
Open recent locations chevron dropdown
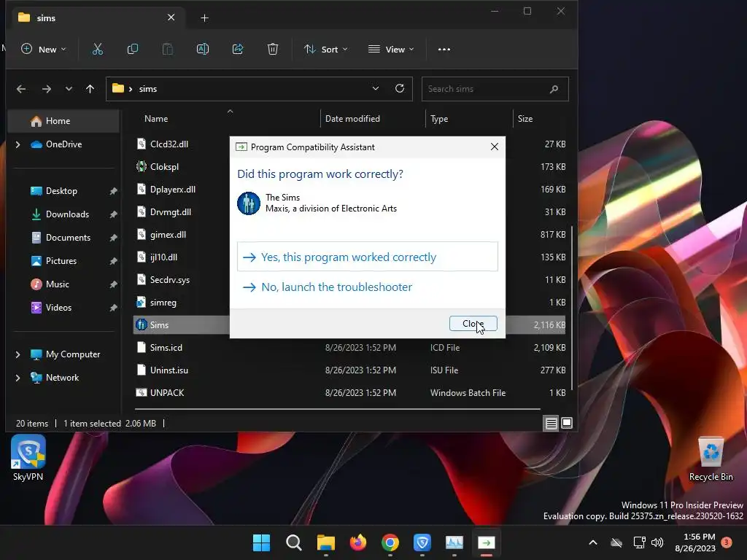point(69,89)
